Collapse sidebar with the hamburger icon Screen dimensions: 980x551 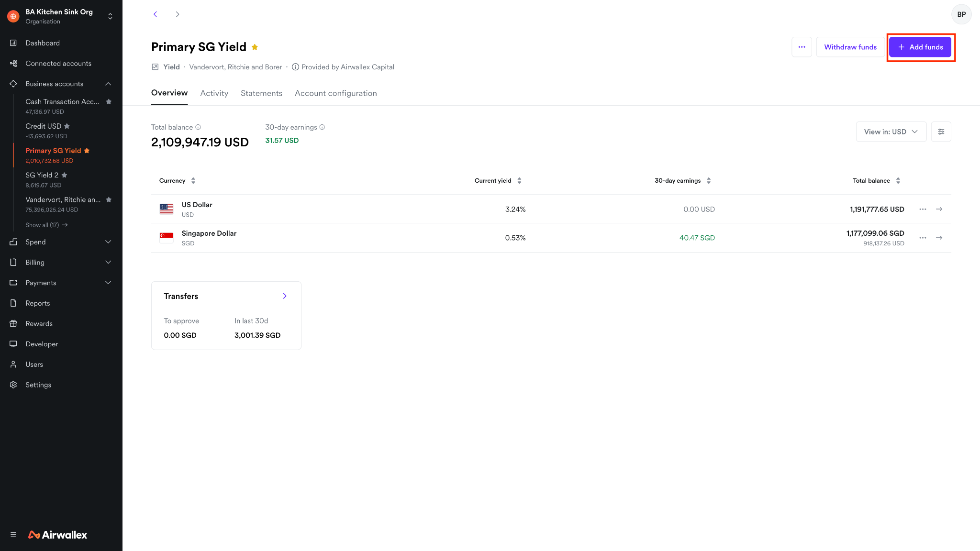13,535
